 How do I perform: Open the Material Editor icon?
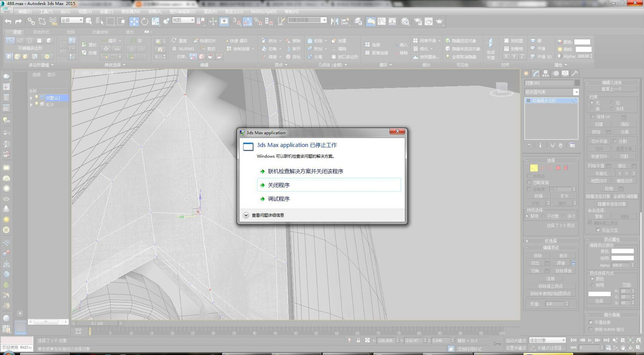pos(405,21)
